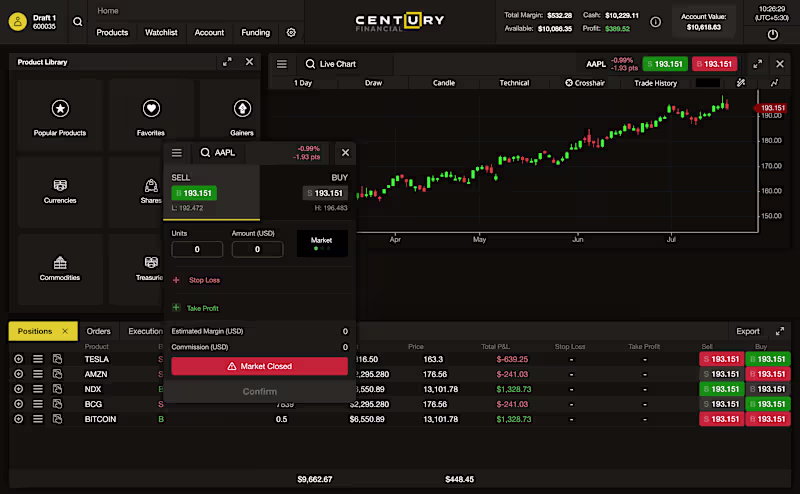Select the SELL side in order ticket
The height and width of the screenshot is (494, 800).
coord(212,193)
